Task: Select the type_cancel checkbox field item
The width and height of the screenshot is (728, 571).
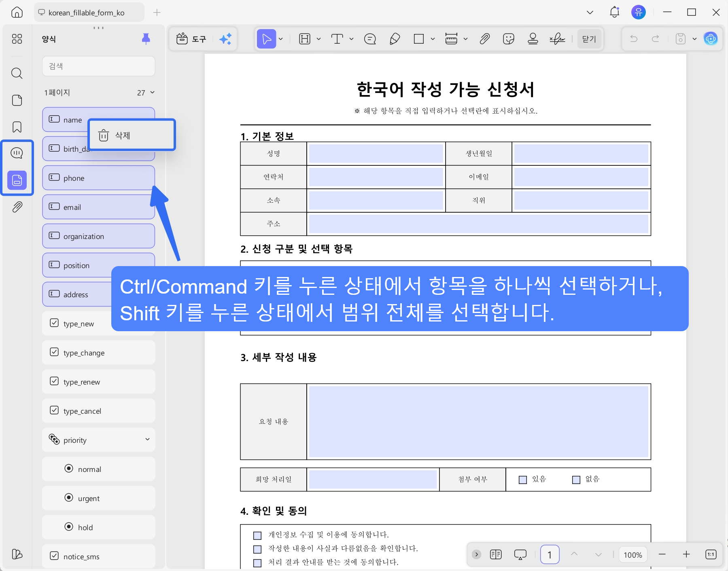Action: (x=98, y=411)
